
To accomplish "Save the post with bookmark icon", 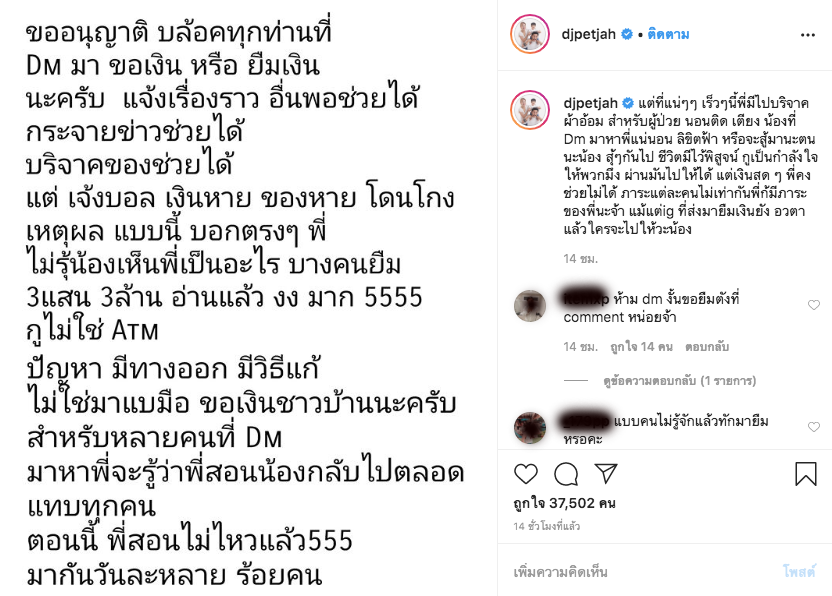I will point(805,473).
